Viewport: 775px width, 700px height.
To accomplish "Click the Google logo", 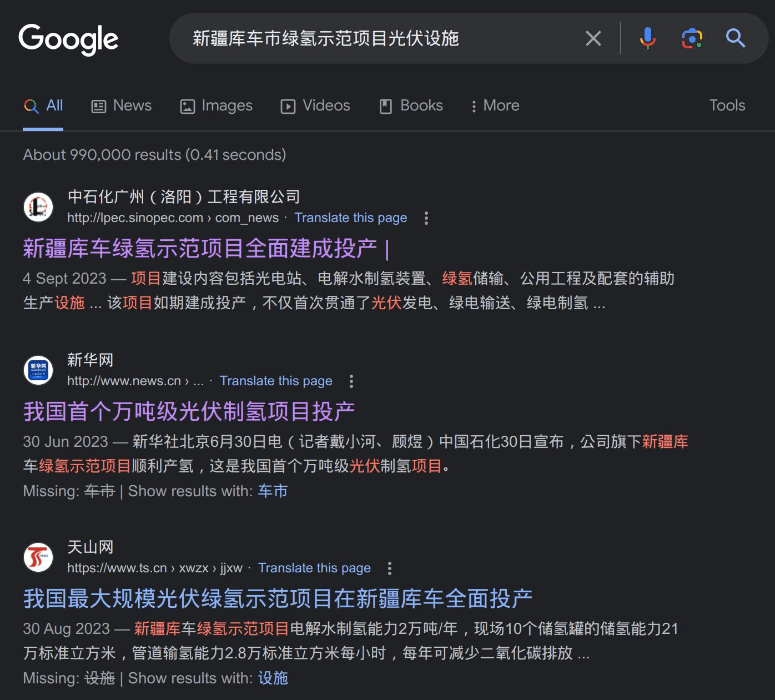I will pos(68,39).
